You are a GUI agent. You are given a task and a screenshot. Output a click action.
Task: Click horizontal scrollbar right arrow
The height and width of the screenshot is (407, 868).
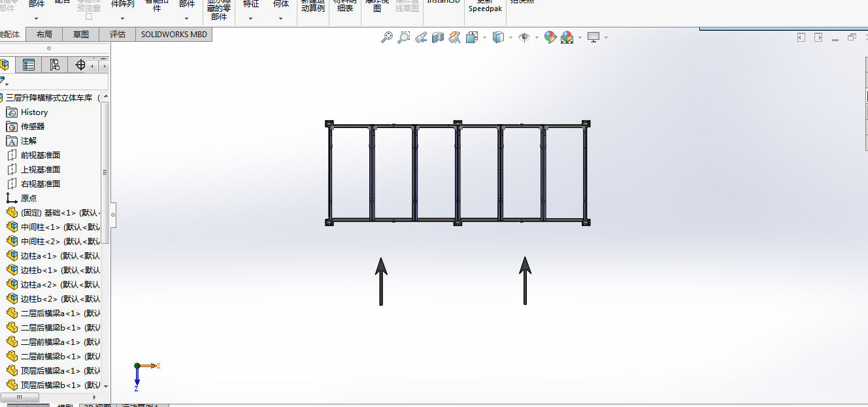tap(95, 397)
